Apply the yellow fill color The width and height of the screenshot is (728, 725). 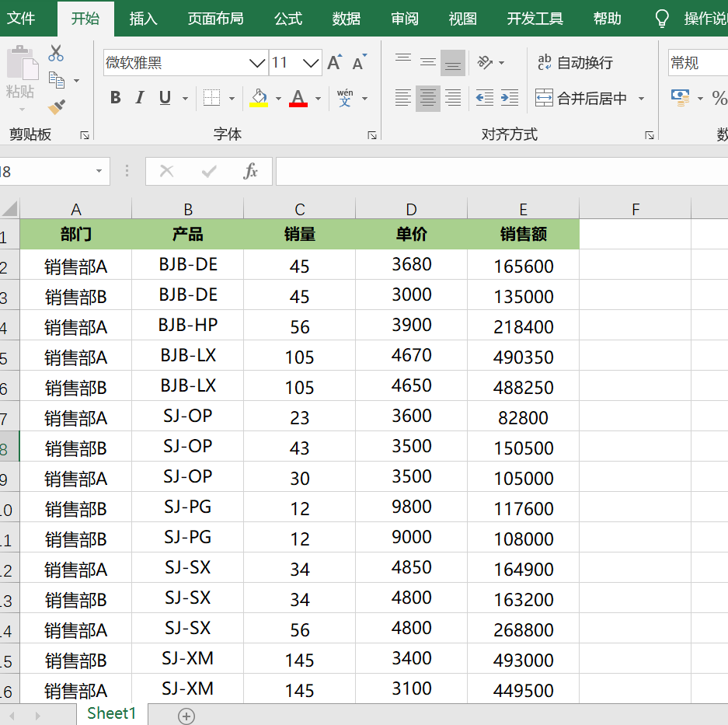(259, 98)
